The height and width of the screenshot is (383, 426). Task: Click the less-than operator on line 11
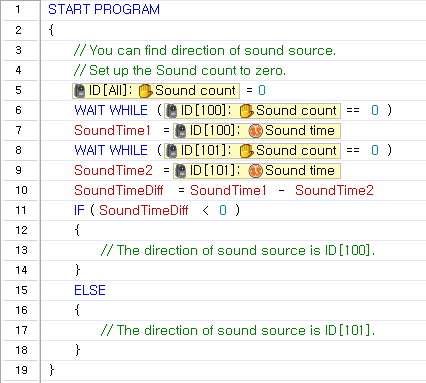point(206,210)
